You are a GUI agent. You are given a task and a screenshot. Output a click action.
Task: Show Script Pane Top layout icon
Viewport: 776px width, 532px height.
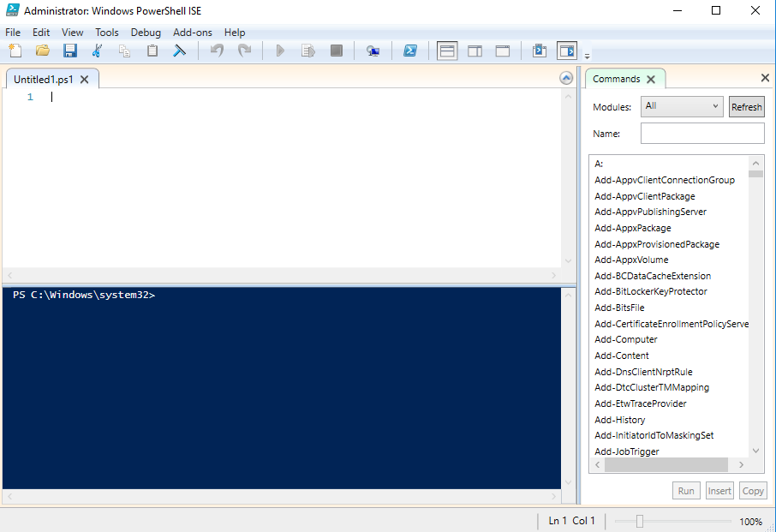(x=447, y=51)
